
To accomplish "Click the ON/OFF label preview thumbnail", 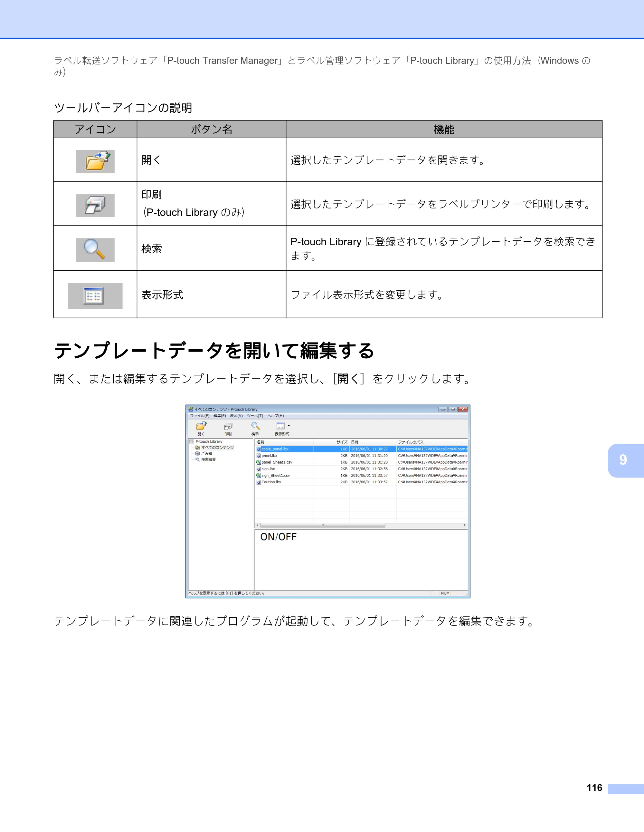I will 278,537.
